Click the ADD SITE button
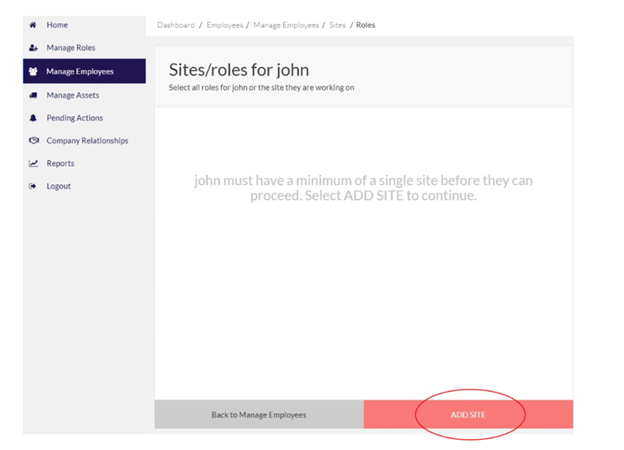This screenshot has width=624, height=450. click(468, 414)
